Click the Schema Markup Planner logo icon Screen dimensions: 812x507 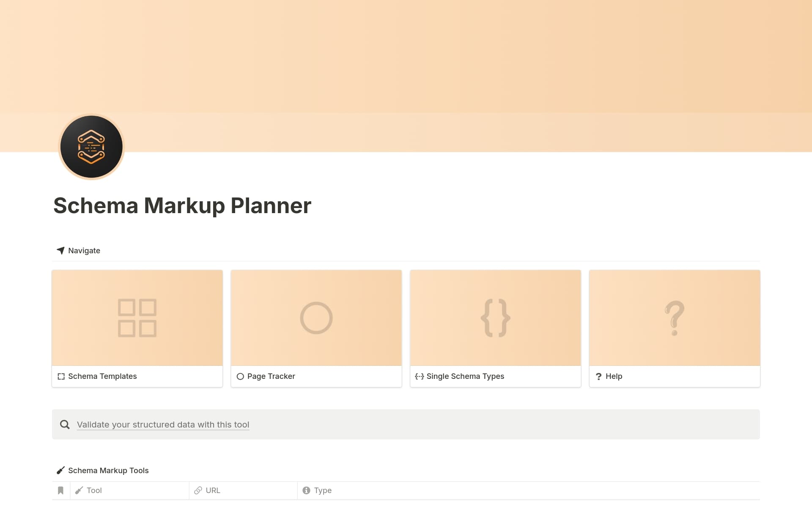(x=91, y=147)
